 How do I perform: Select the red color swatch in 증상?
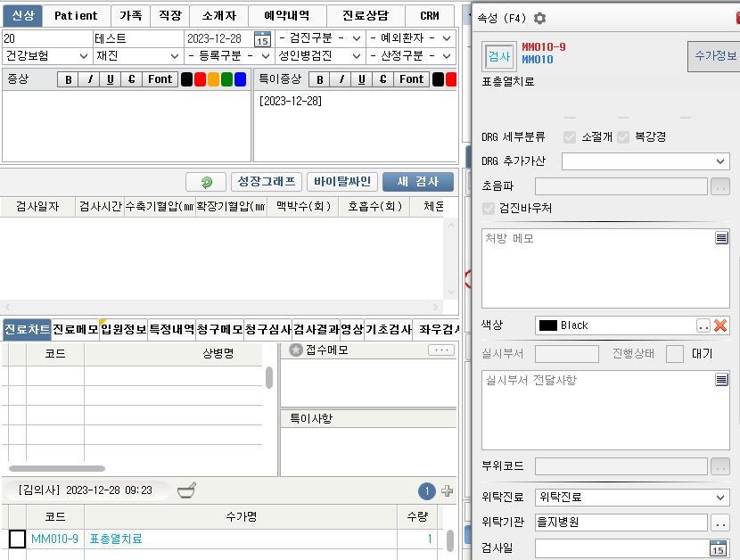(200, 79)
